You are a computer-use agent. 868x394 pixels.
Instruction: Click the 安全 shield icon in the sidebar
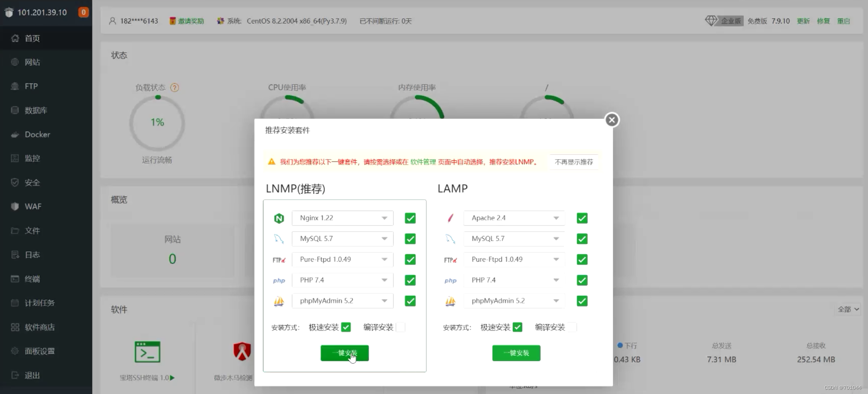15,182
